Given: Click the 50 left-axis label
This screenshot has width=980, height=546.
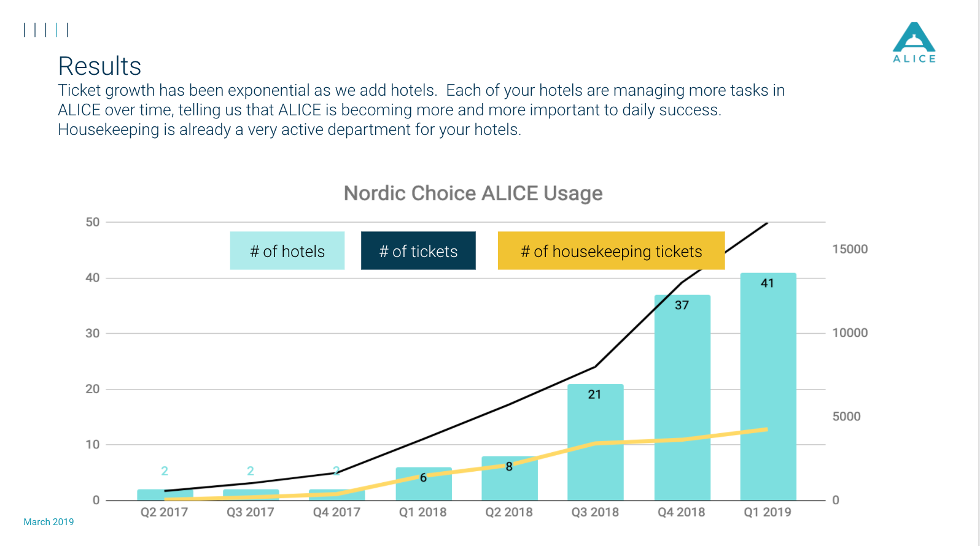Looking at the screenshot, I should coord(93,222).
